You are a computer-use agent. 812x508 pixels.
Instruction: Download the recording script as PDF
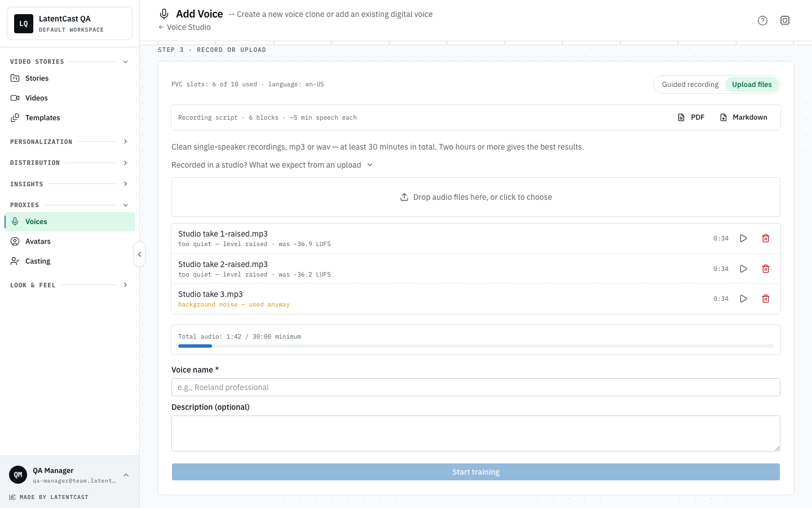click(x=691, y=117)
